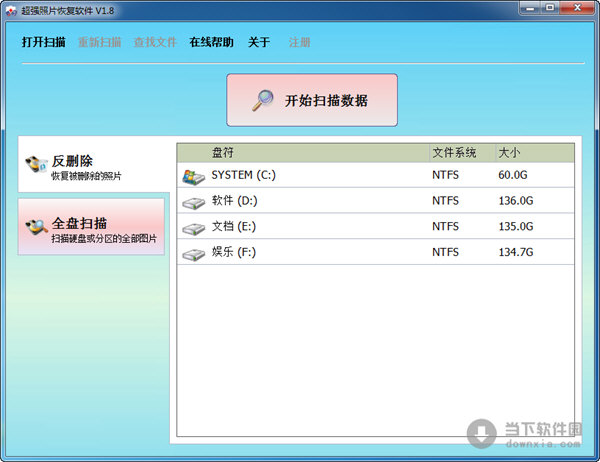Image resolution: width=600 pixels, height=462 pixels.
Task: Click the magnifier icon on scan button
Action: (x=263, y=100)
